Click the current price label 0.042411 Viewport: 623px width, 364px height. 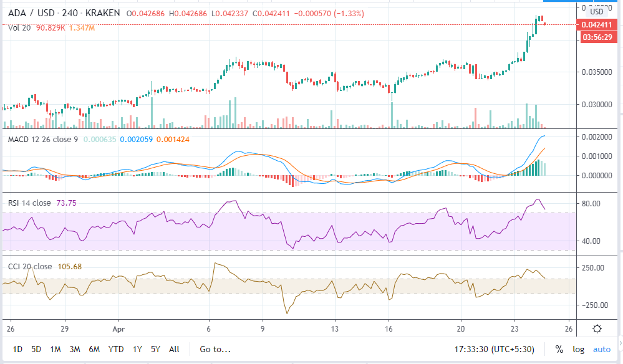pyautogui.click(x=596, y=24)
